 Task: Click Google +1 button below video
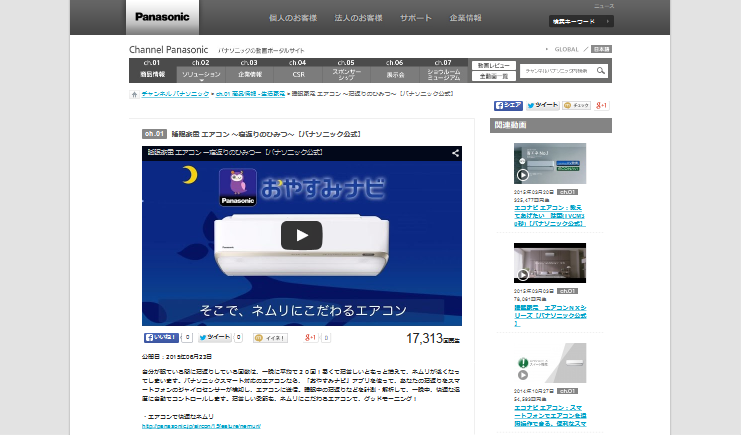click(x=310, y=338)
